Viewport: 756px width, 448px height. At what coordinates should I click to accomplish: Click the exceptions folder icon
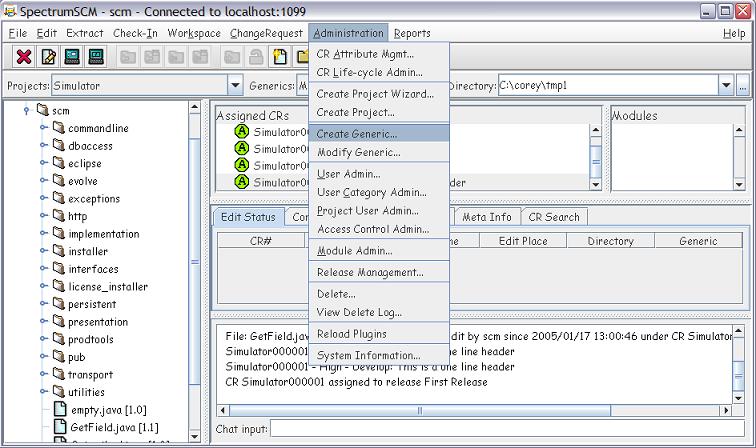(x=59, y=198)
